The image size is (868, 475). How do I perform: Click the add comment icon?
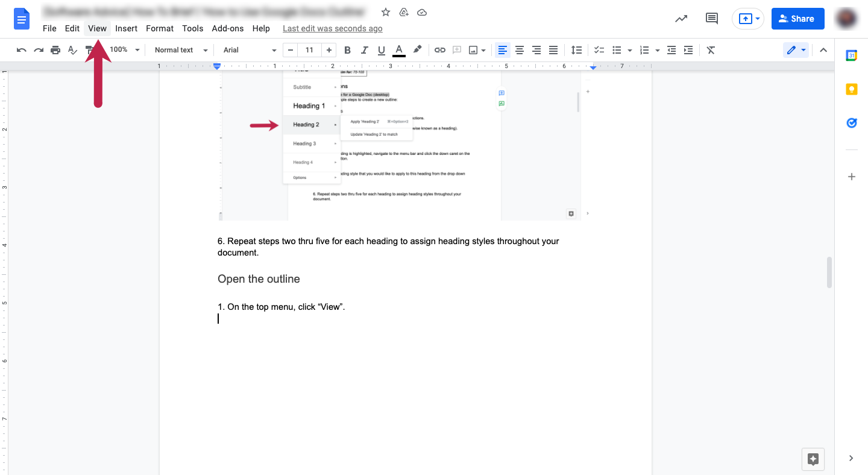pos(457,50)
